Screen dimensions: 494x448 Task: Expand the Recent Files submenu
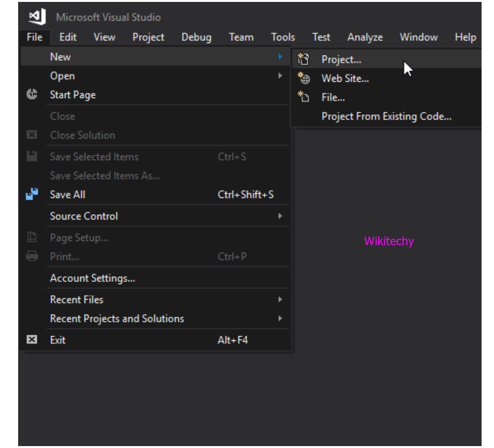pyautogui.click(x=280, y=300)
